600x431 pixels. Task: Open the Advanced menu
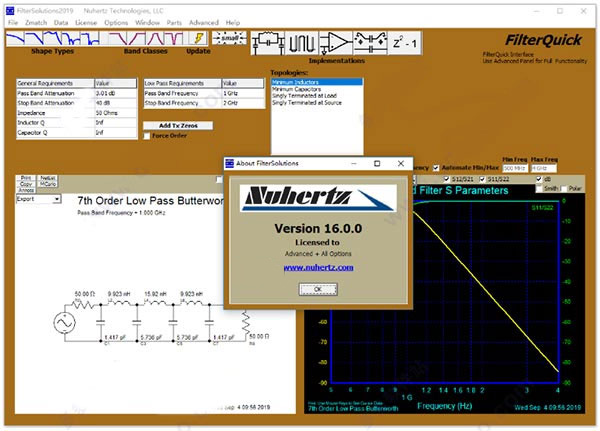204,23
